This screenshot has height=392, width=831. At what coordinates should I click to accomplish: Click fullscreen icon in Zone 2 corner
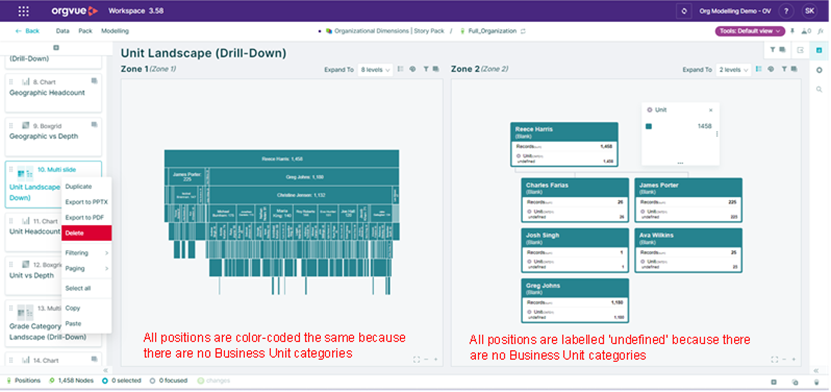pyautogui.click(x=774, y=359)
